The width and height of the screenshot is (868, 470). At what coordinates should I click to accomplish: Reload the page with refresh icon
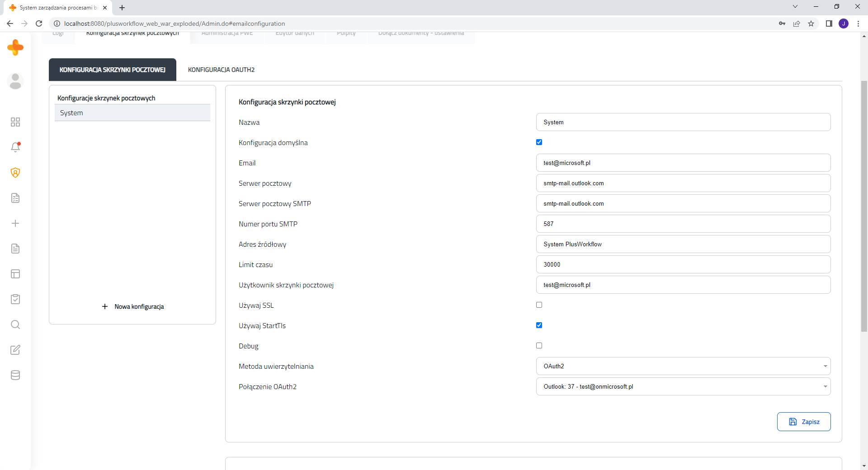tap(39, 23)
